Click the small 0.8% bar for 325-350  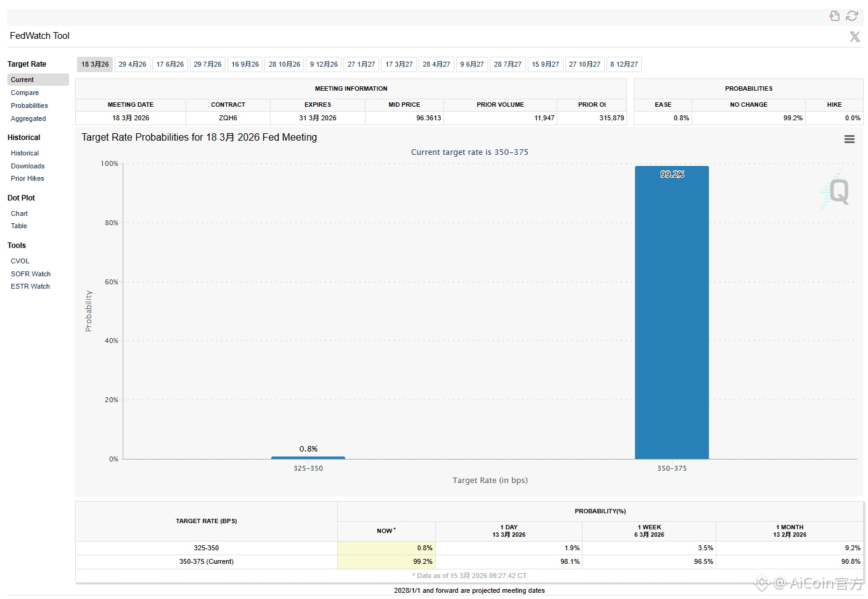(x=308, y=458)
